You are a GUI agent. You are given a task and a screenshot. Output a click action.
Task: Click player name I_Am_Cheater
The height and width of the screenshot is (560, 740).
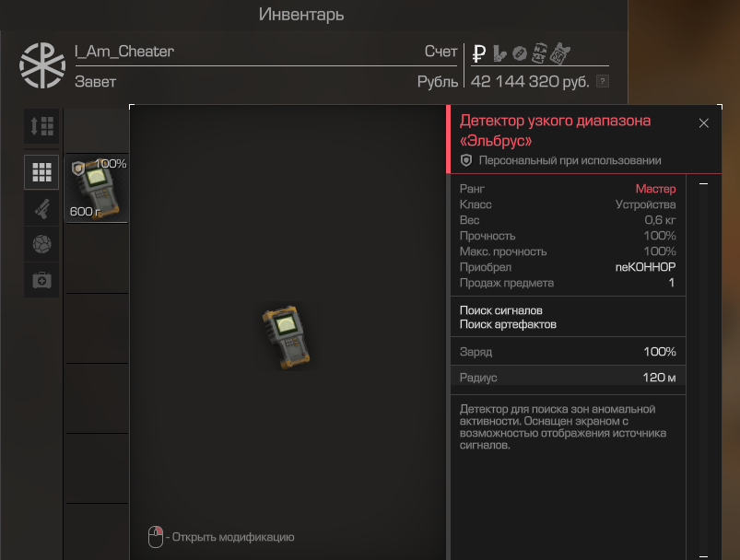click(124, 51)
